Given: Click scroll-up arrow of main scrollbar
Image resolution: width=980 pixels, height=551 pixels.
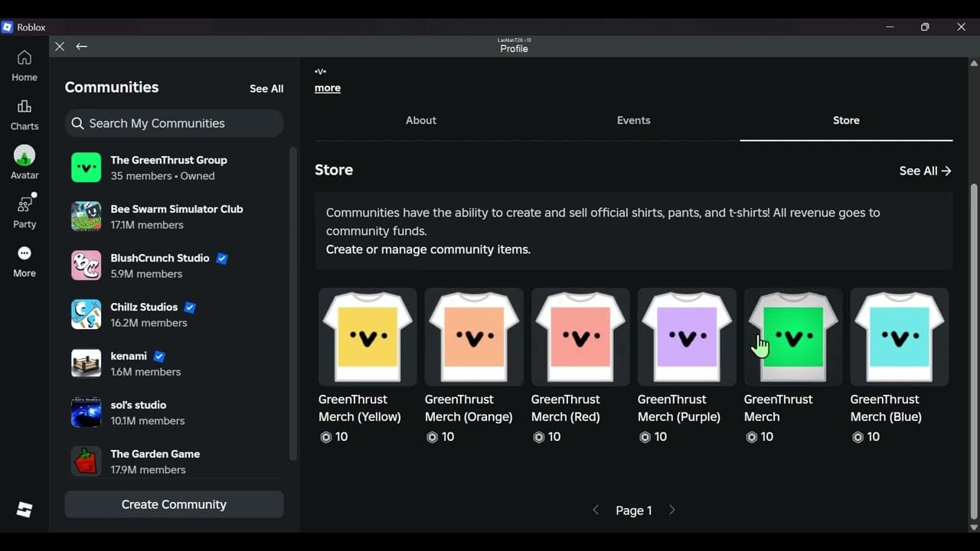Looking at the screenshot, I should point(974,63).
